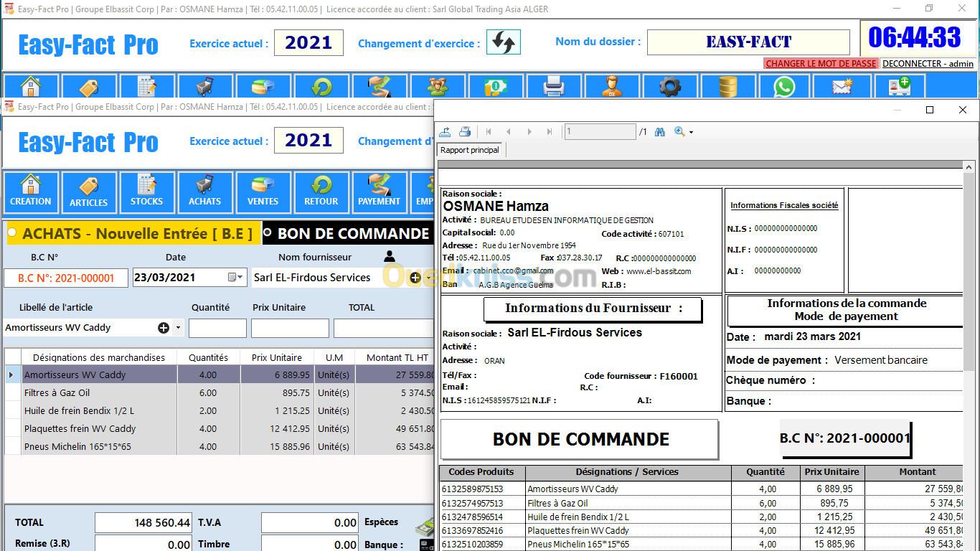Select the Amortisseurs WV Caddy row marker
Image resolution: width=980 pixels, height=551 pixels.
coord(11,375)
